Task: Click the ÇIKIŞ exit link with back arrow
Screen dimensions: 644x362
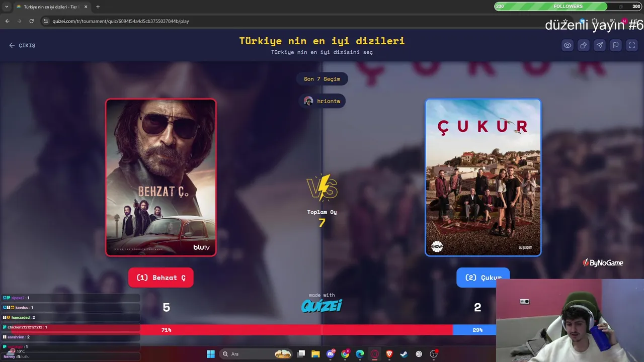Action: click(22, 45)
